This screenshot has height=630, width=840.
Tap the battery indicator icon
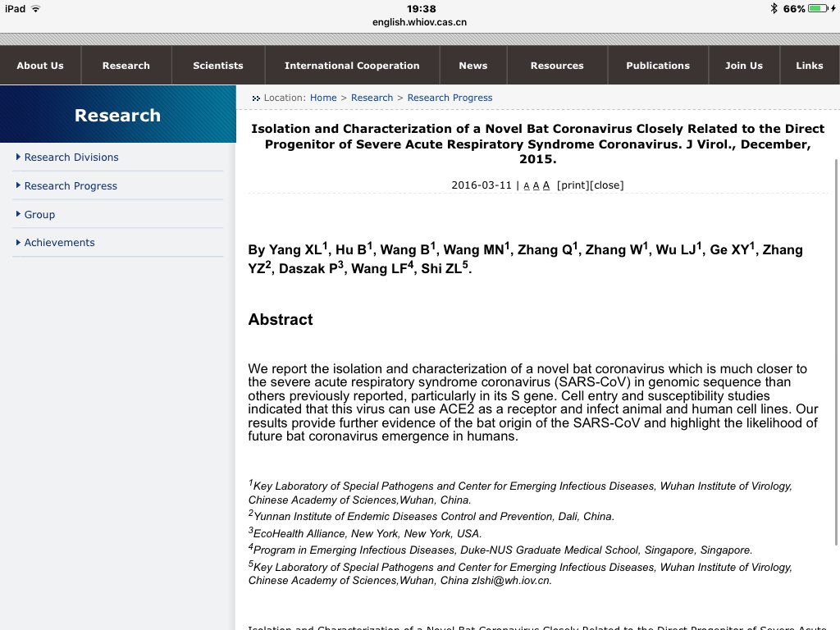818,8
